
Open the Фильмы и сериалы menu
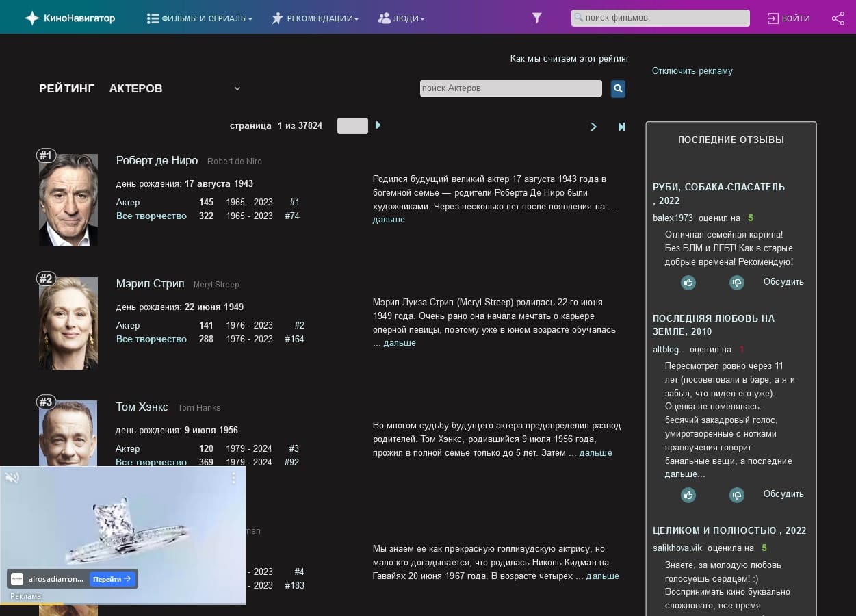[200, 18]
